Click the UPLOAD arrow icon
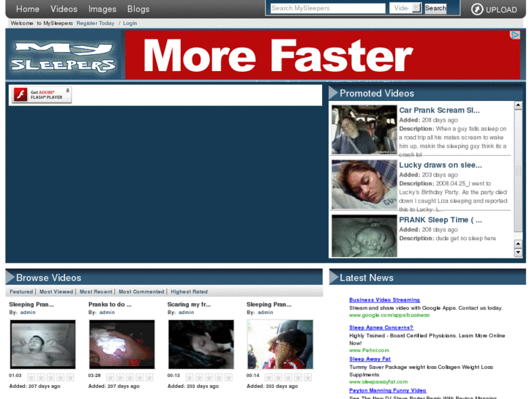Image resolution: width=532 pixels, height=399 pixels. coord(476,10)
